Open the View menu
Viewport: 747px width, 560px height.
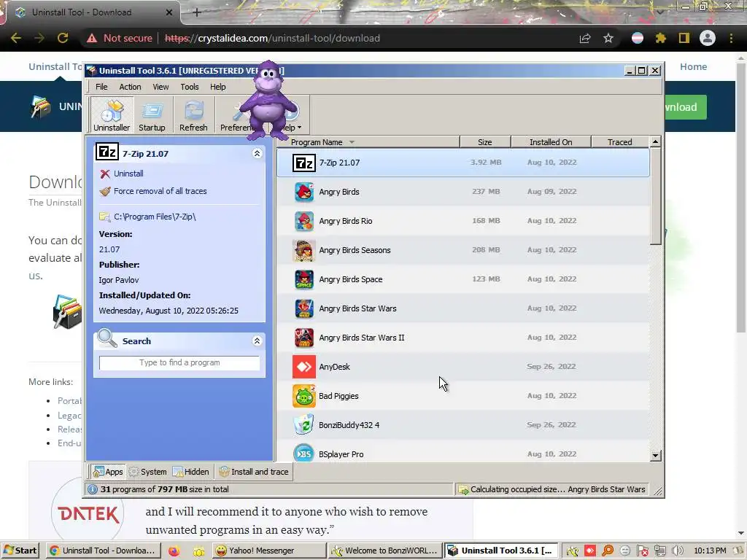(x=160, y=87)
